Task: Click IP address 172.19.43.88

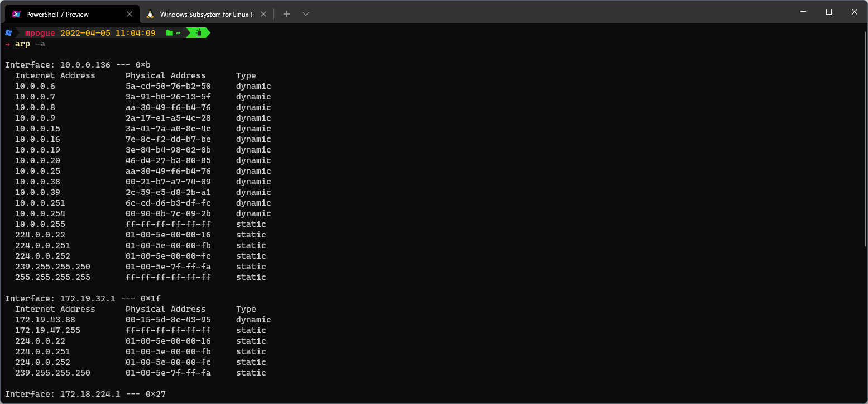Action: [x=45, y=320]
